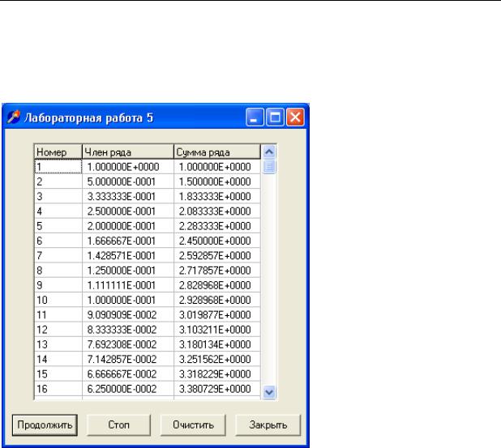The image size is (501, 448).
Task: Click the scrollbar up arrow
Action: pos(269,151)
